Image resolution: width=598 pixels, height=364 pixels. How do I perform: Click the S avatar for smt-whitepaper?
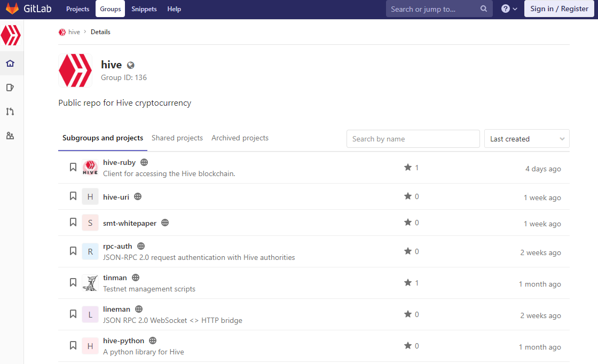pos(90,223)
